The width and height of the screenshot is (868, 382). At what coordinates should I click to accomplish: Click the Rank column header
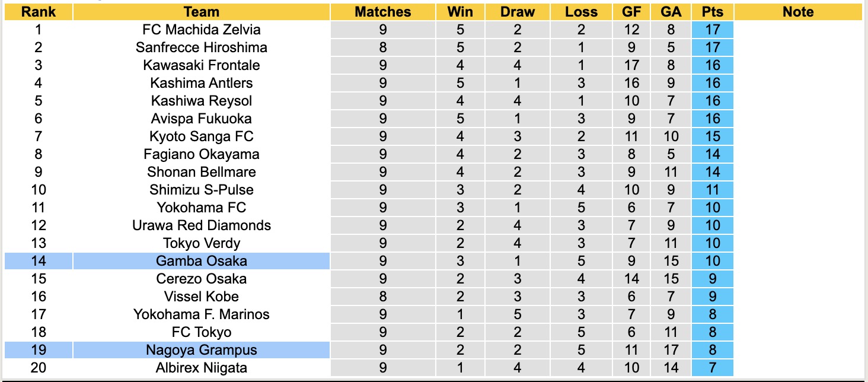[x=38, y=12]
